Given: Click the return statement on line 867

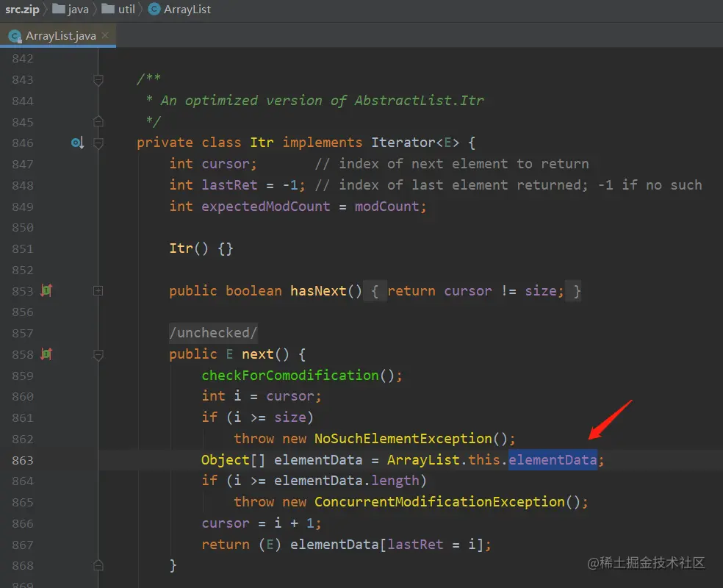Looking at the screenshot, I should (x=346, y=544).
